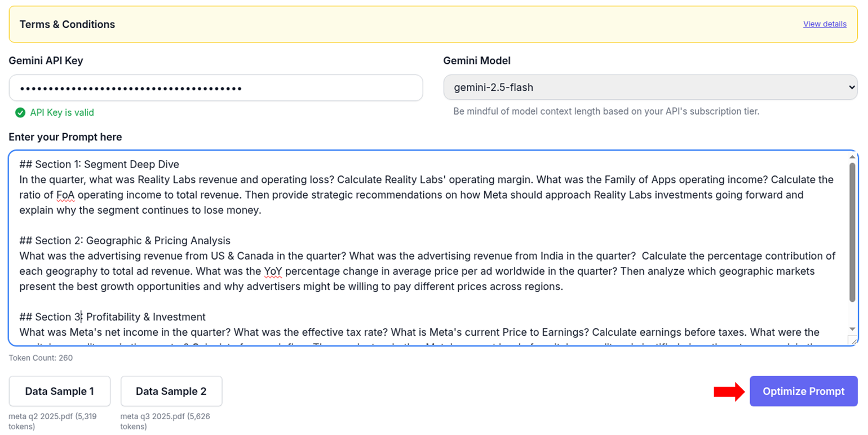Viewport: 868px width, 435px height.
Task: Select Data Sample 1
Action: click(59, 391)
